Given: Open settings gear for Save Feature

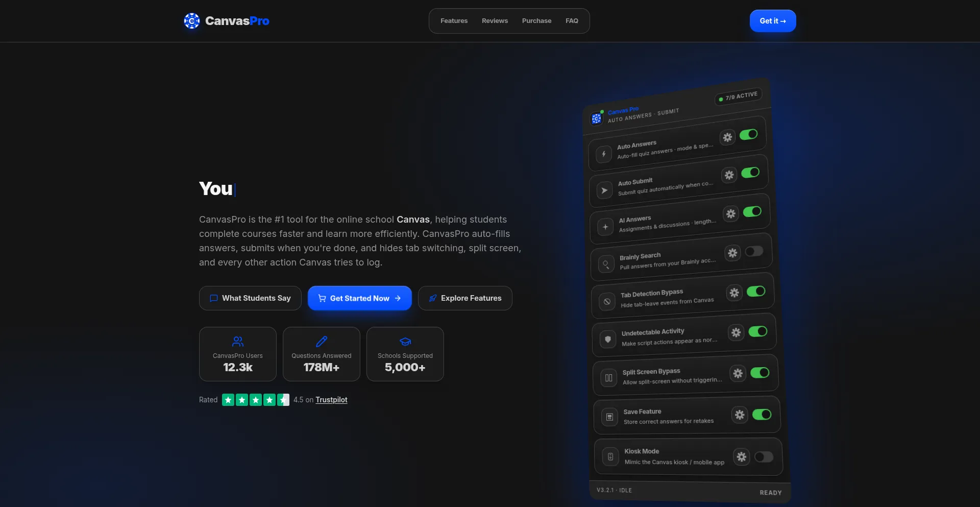Looking at the screenshot, I should pos(740,415).
